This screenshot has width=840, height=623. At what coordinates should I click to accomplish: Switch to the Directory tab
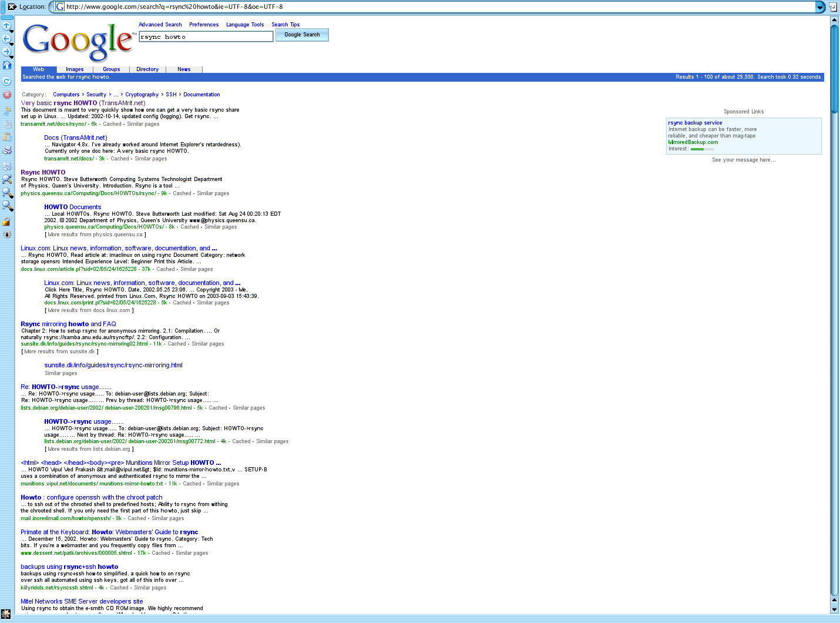tap(147, 69)
